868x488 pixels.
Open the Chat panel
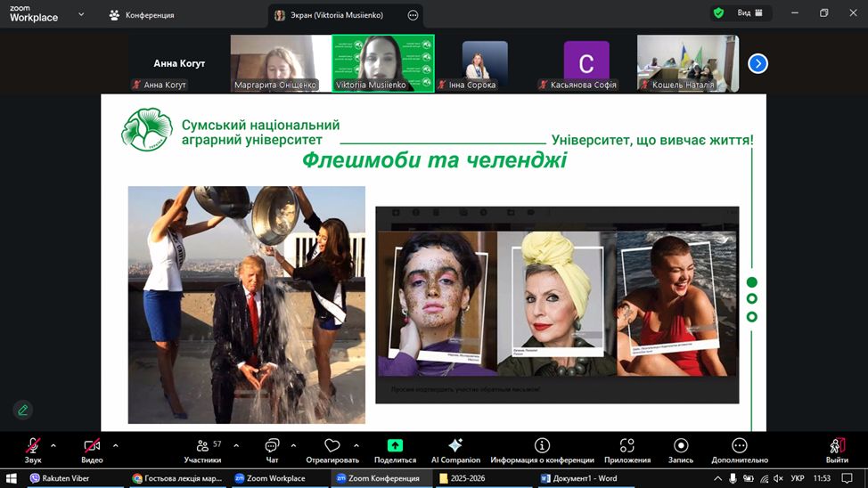point(272,446)
